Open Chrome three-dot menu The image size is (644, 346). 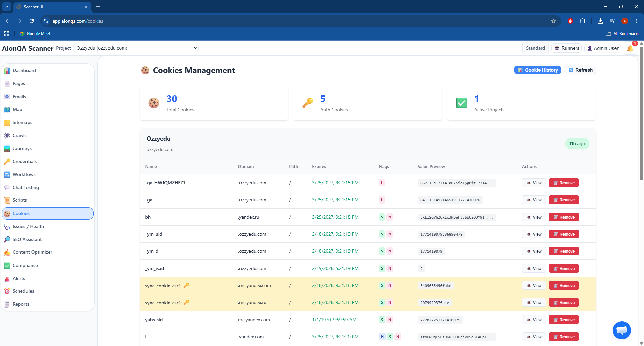(x=637, y=21)
